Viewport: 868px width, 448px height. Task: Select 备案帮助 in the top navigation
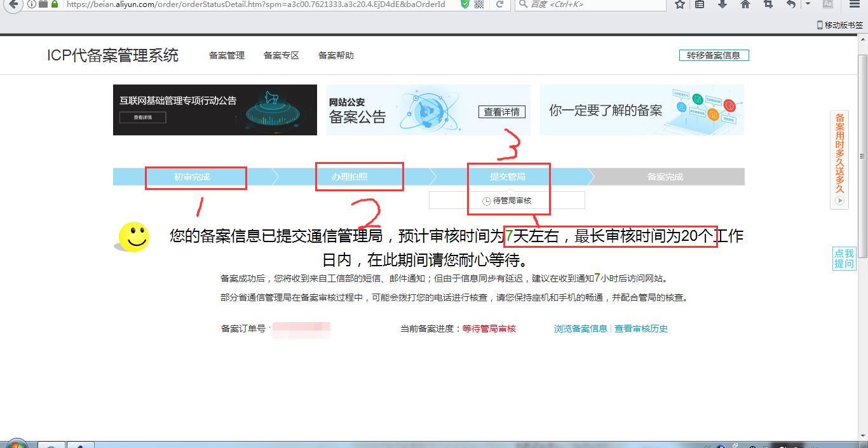(336, 55)
